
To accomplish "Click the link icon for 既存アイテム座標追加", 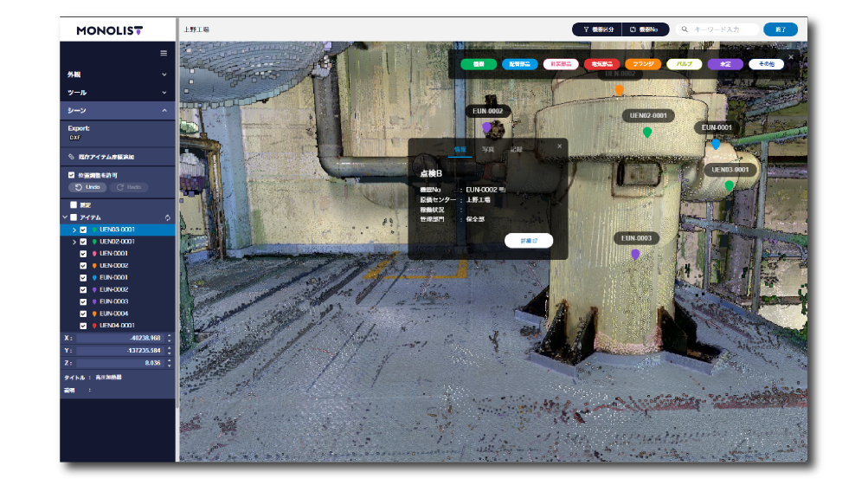I will coord(71,157).
